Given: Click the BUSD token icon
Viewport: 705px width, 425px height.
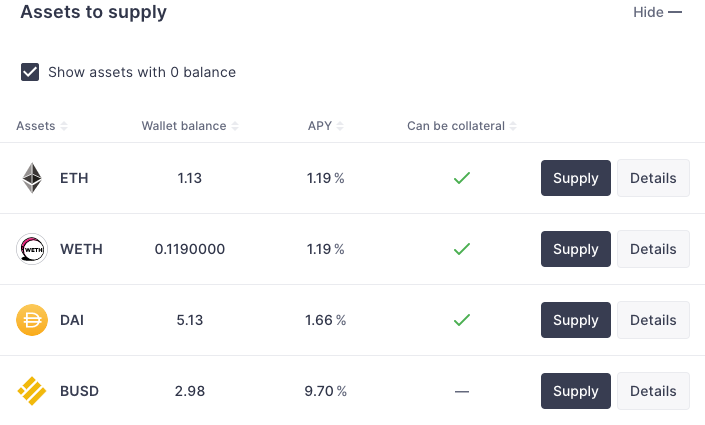Looking at the screenshot, I should tap(32, 391).
